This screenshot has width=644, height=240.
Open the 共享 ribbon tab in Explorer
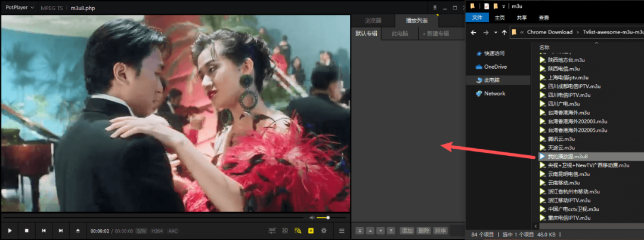click(522, 18)
